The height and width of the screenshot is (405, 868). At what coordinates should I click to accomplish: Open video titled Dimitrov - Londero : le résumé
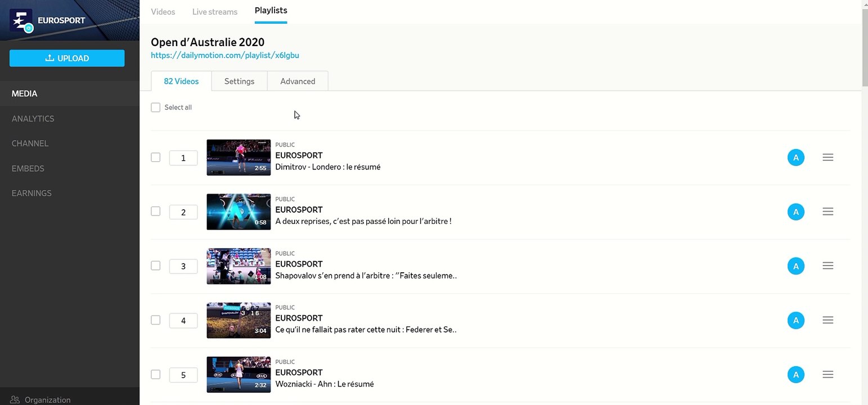327,167
